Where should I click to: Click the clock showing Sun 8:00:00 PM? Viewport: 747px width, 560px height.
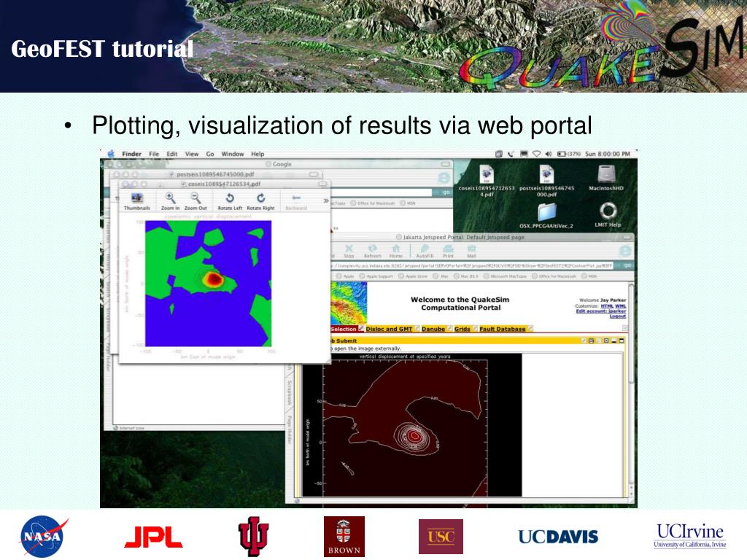(x=608, y=154)
